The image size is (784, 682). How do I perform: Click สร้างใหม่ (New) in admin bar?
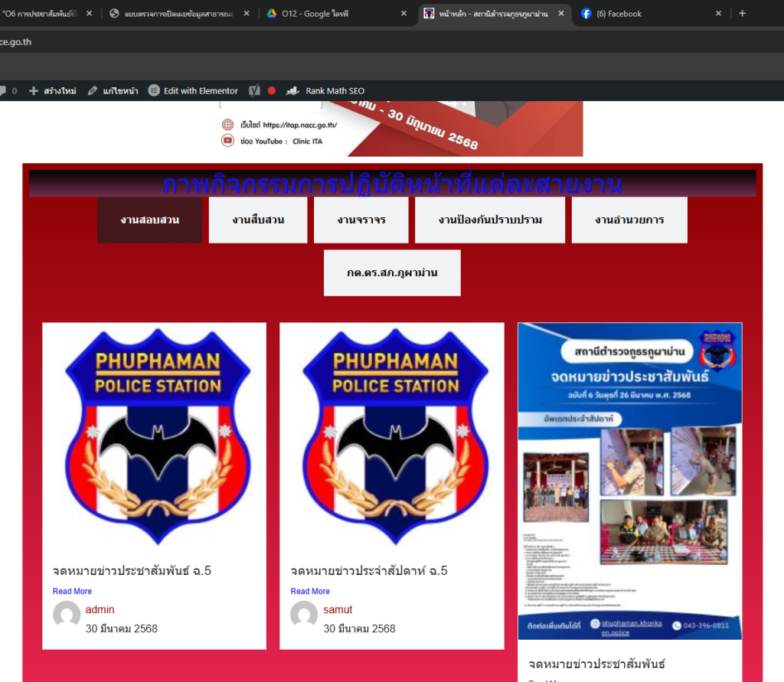(53, 90)
